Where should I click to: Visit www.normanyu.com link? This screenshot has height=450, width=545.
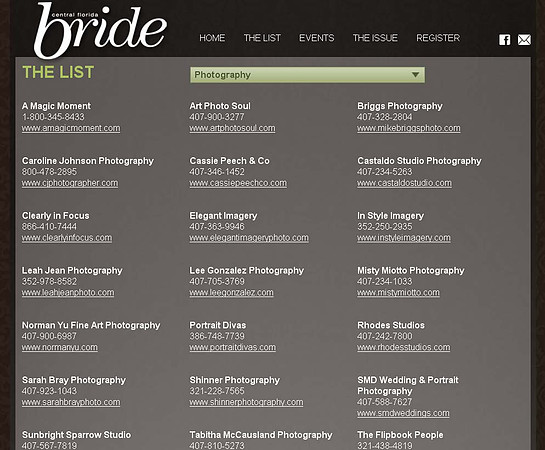point(59,347)
